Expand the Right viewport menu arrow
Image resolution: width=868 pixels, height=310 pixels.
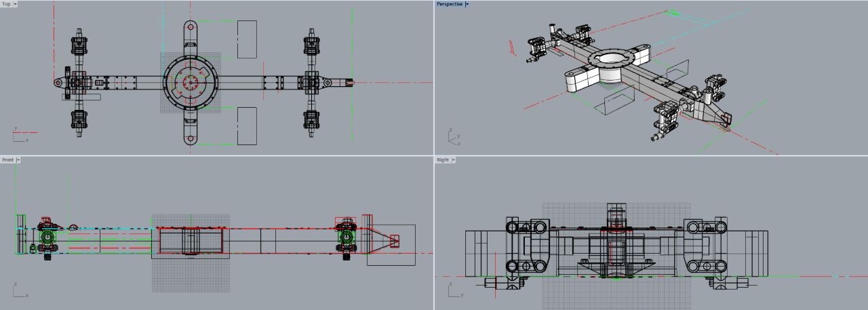click(x=453, y=160)
